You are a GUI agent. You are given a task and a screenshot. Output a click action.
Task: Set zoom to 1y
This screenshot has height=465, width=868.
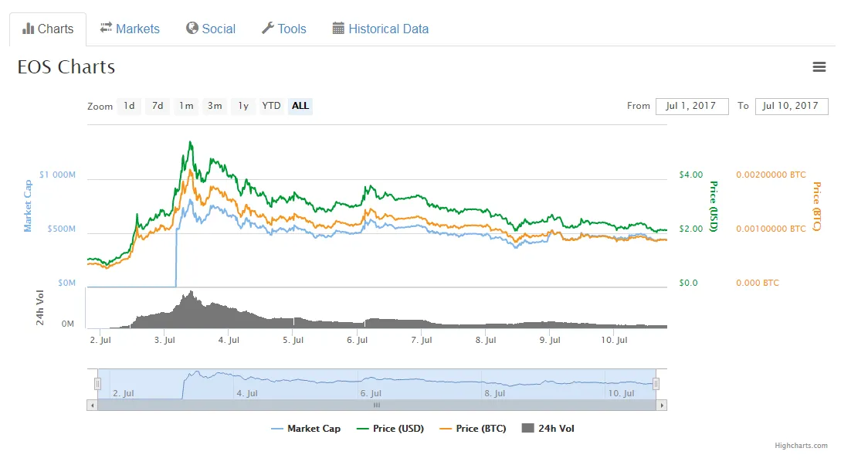click(x=243, y=106)
